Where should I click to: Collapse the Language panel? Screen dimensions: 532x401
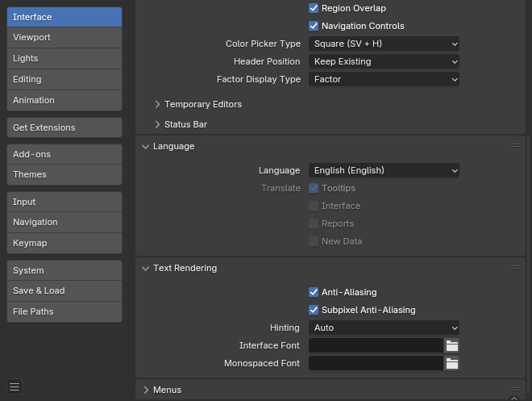146,146
